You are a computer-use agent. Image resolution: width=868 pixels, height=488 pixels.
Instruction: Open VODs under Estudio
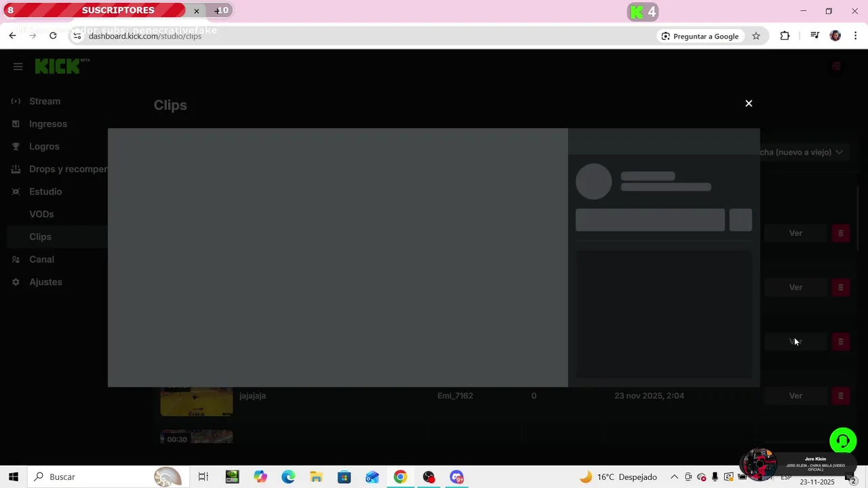click(x=41, y=214)
